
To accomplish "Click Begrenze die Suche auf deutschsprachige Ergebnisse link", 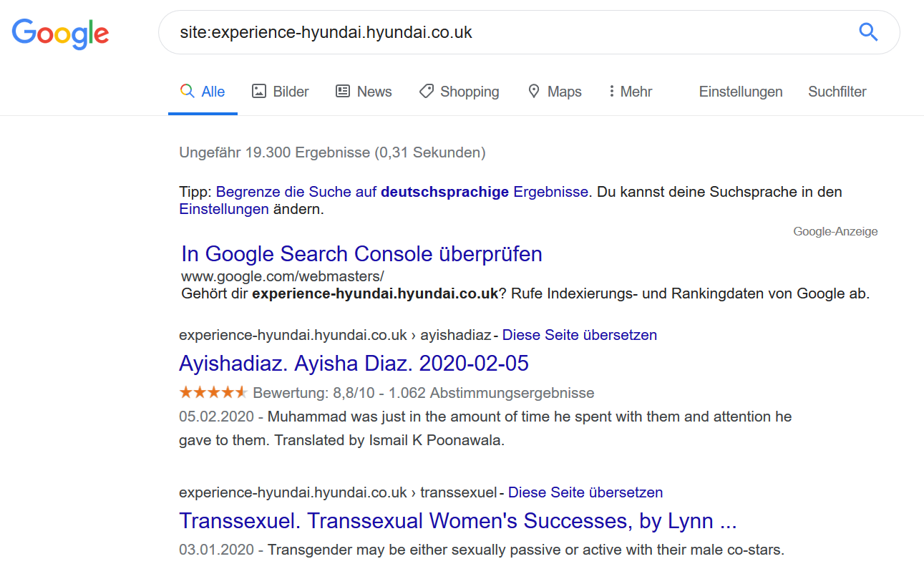I will pyautogui.click(x=402, y=192).
